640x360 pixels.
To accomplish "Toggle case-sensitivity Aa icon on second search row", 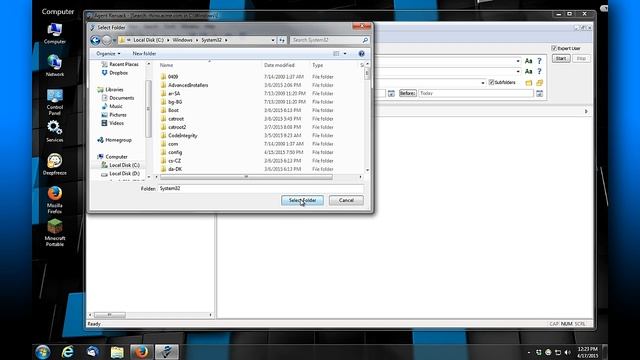I will 529,71.
